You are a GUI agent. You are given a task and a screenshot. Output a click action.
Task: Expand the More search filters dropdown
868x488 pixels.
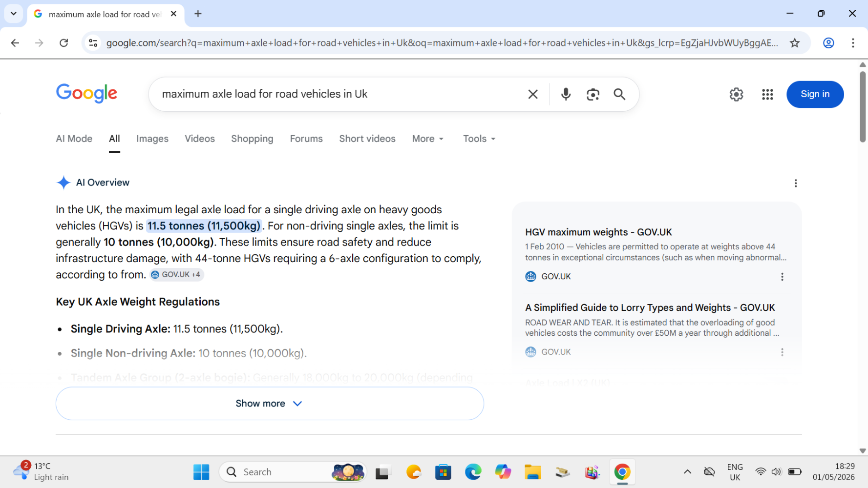pos(428,139)
